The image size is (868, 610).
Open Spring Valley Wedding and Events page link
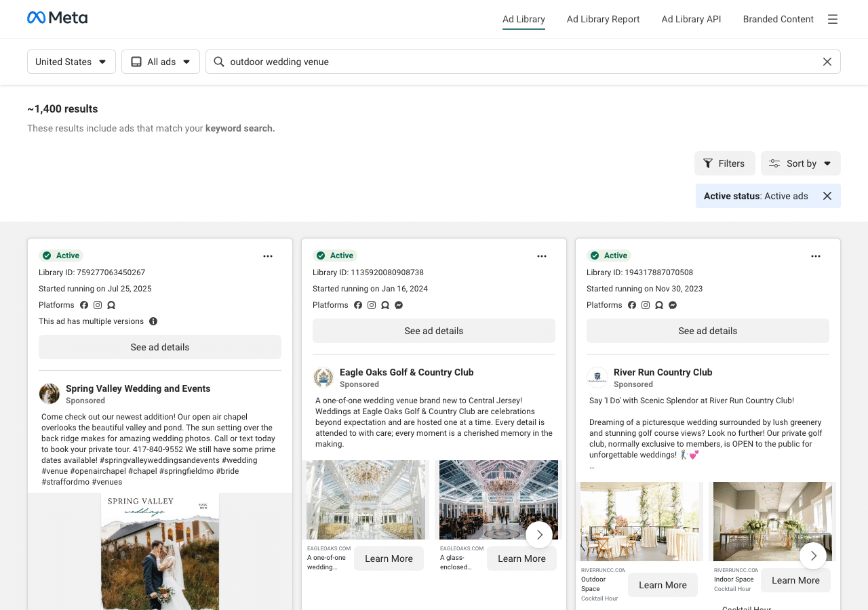click(138, 388)
